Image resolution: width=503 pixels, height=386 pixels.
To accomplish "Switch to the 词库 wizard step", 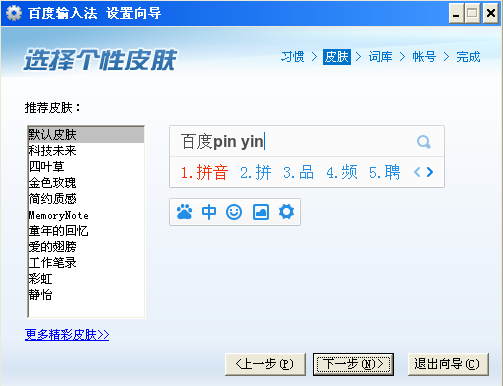I will (380, 57).
